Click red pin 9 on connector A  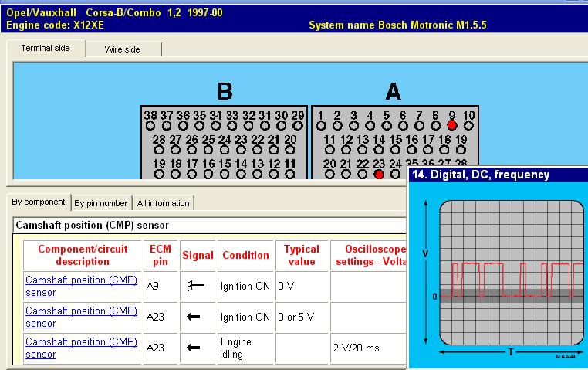pyautogui.click(x=452, y=125)
